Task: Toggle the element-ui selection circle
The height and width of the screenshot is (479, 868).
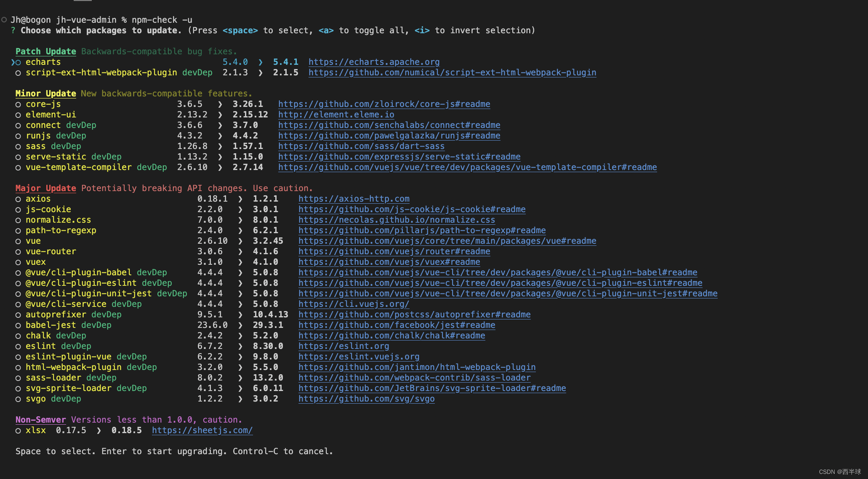Action: coord(18,115)
